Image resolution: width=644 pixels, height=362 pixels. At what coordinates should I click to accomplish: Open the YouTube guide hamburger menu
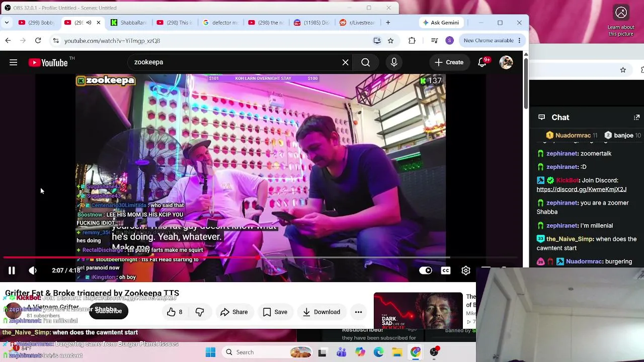(x=14, y=62)
